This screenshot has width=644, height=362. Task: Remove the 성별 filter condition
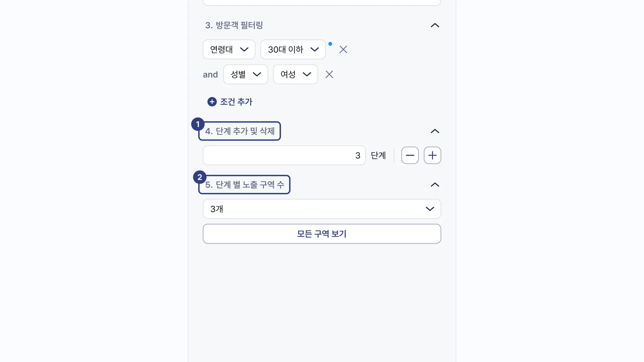pyautogui.click(x=329, y=74)
